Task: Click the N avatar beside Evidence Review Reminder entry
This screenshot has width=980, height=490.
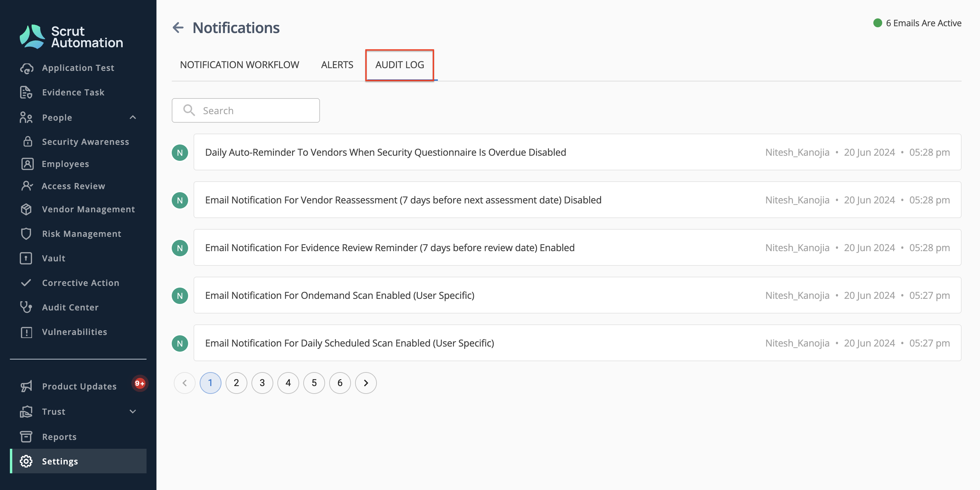Action: pyautogui.click(x=180, y=248)
